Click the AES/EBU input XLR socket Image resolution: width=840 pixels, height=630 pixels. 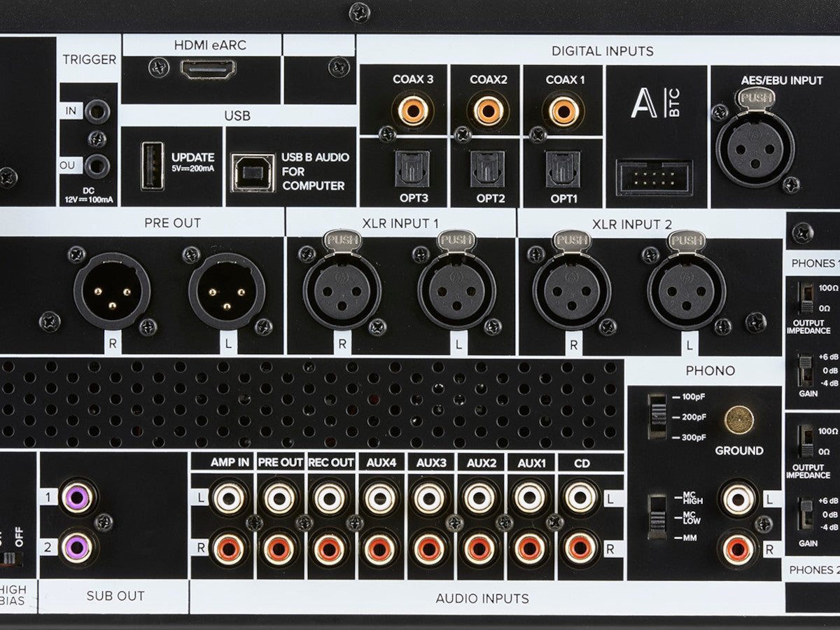[x=755, y=148]
